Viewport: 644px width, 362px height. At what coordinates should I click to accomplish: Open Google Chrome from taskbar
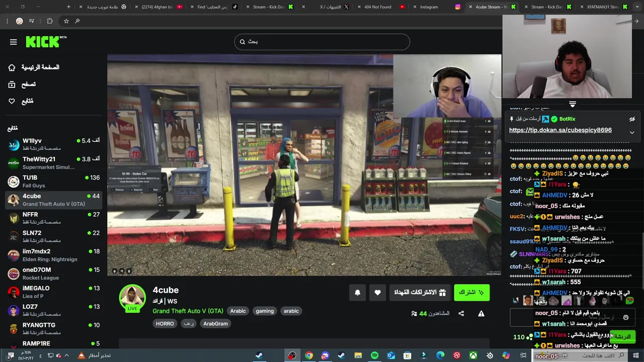309,355
